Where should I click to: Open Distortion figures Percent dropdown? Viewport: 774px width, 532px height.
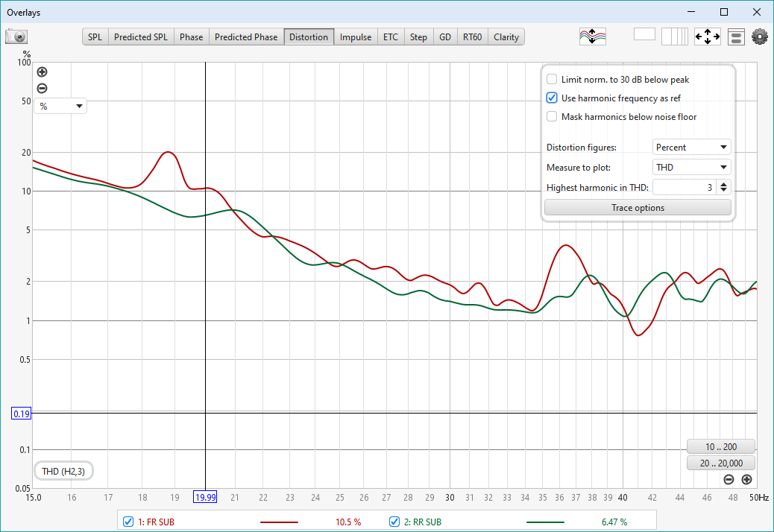click(691, 148)
